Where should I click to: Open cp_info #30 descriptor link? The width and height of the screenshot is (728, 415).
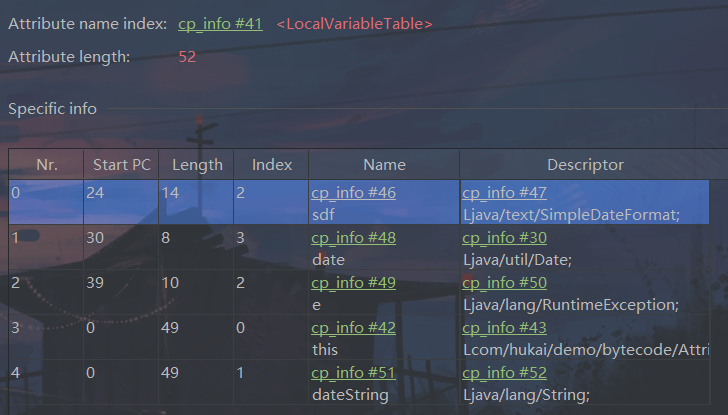coord(504,238)
